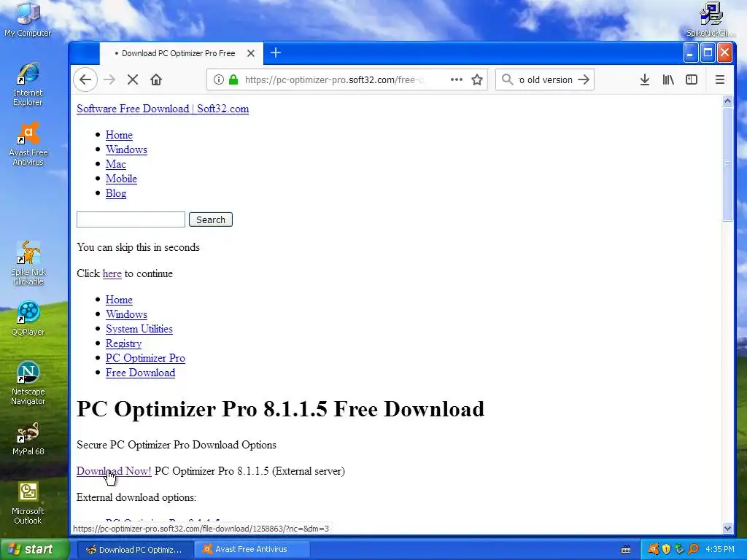Click the yellow security shield tray icon
The height and width of the screenshot is (560, 747).
[x=667, y=549]
